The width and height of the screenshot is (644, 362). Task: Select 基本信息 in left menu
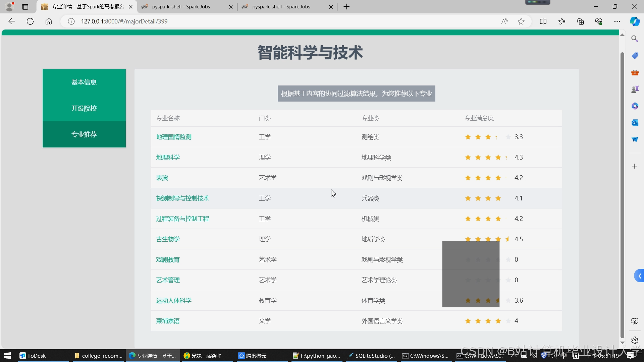pyautogui.click(x=84, y=82)
